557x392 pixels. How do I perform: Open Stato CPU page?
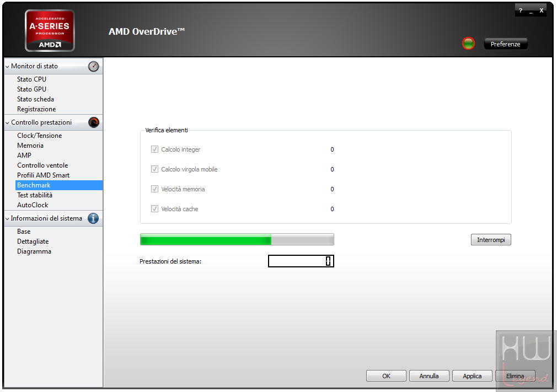(x=31, y=79)
